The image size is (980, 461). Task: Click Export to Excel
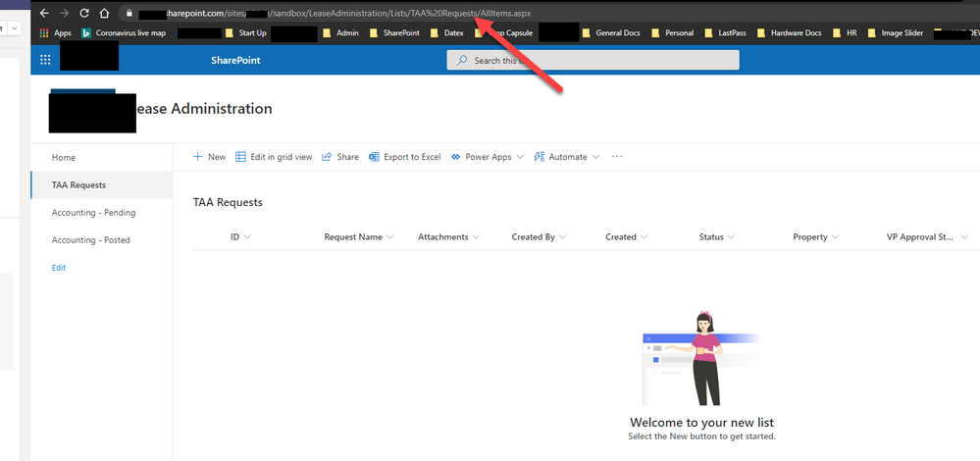[405, 157]
